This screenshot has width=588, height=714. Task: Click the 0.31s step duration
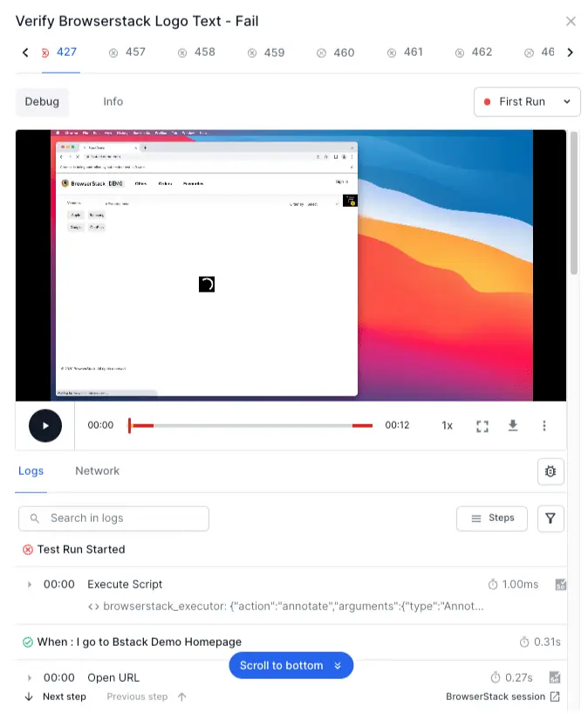pyautogui.click(x=547, y=642)
